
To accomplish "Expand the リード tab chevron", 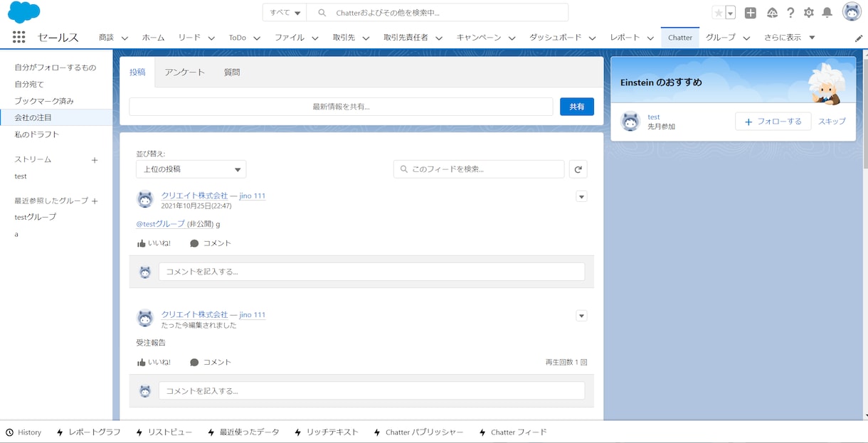I will click(x=211, y=38).
